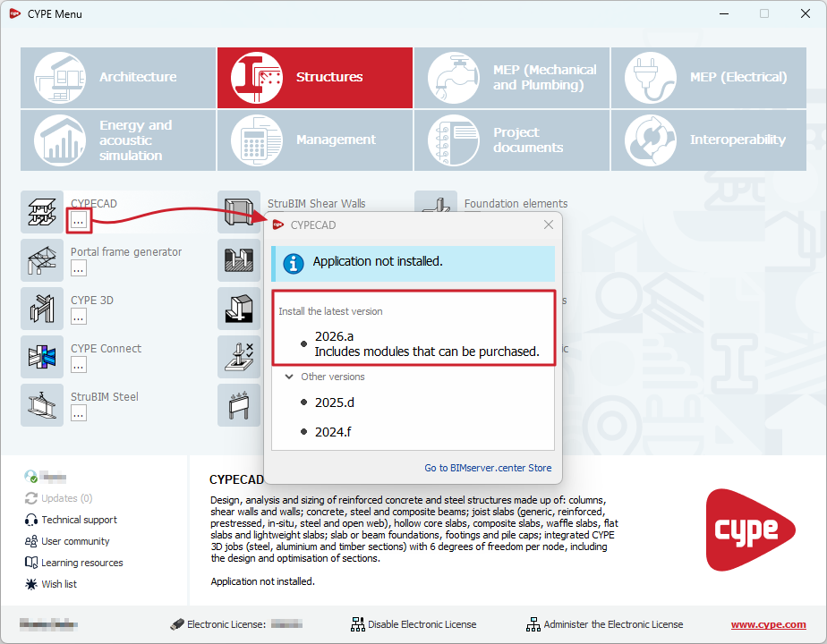Image resolution: width=827 pixels, height=644 pixels.
Task: Switch to the Architecture category tab
Action: coord(118,78)
